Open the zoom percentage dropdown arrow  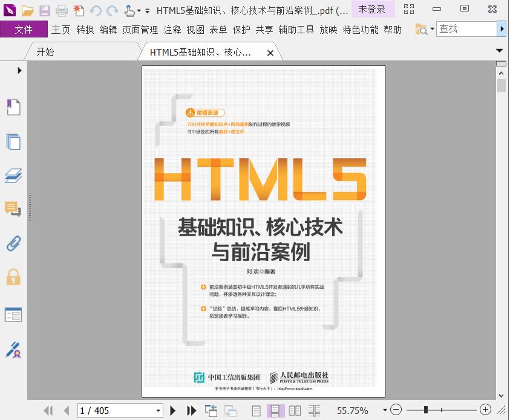click(x=385, y=410)
